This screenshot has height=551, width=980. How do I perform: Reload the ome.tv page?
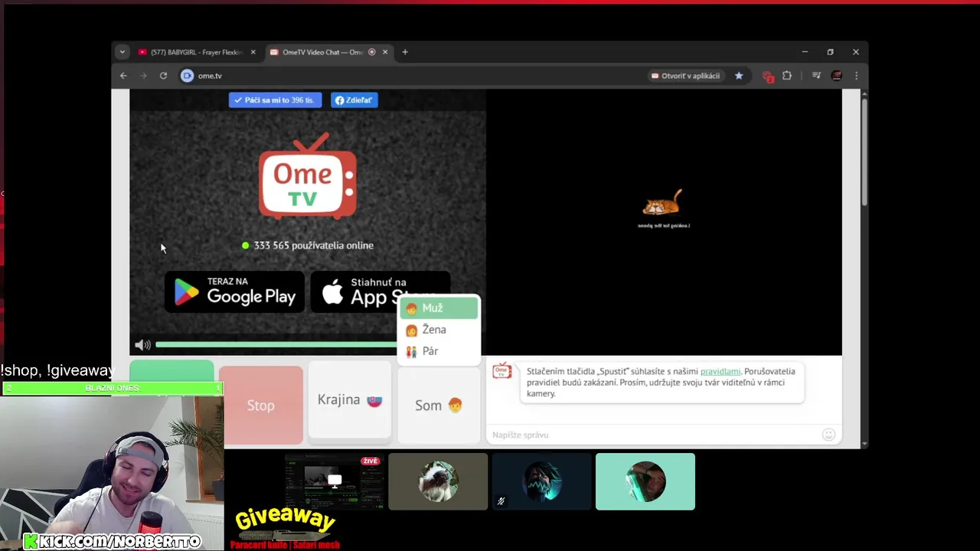click(x=163, y=76)
